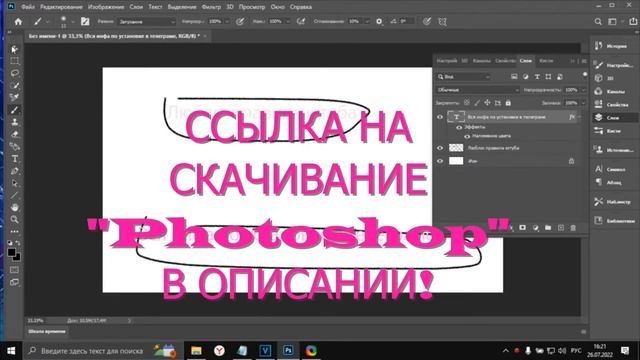Go to the Home screen

tap(18, 22)
